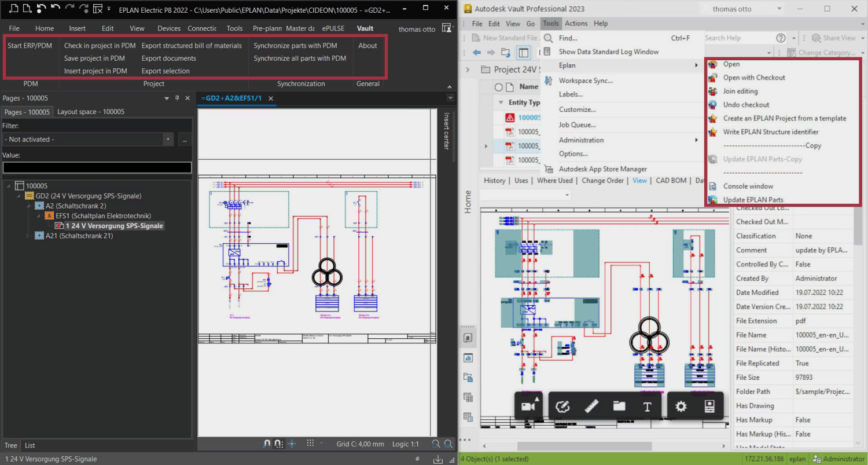Viewport: 868px width, 465px height.
Task: Select the text T tool in viewer
Action: pos(647,407)
